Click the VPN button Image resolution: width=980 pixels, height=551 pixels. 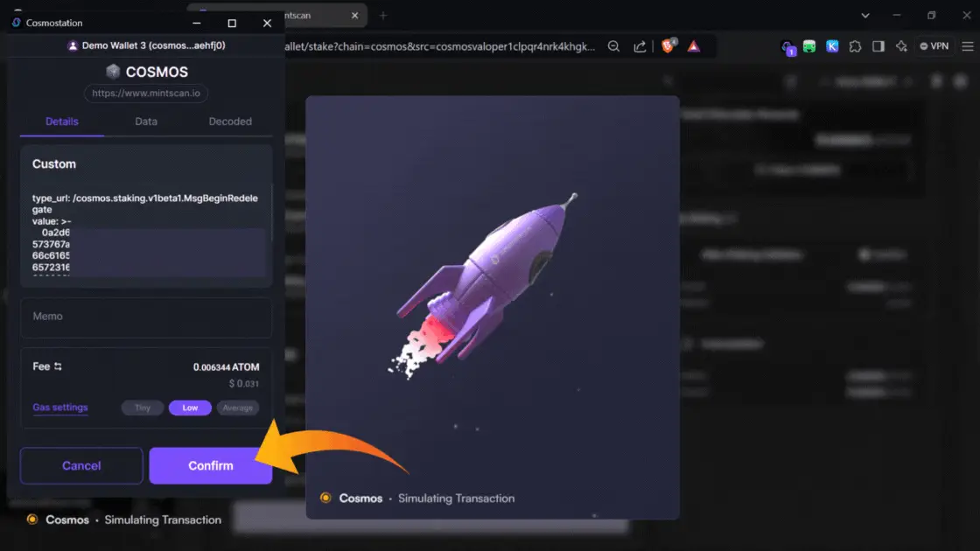point(933,46)
